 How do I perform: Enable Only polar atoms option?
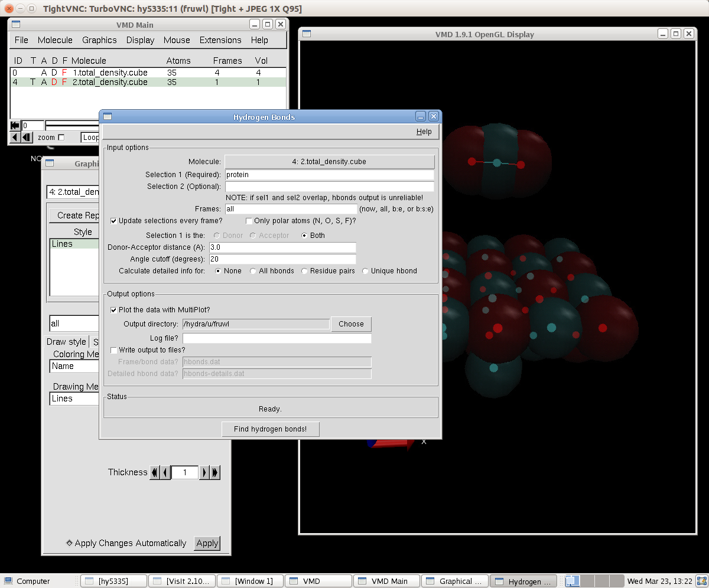click(x=249, y=221)
